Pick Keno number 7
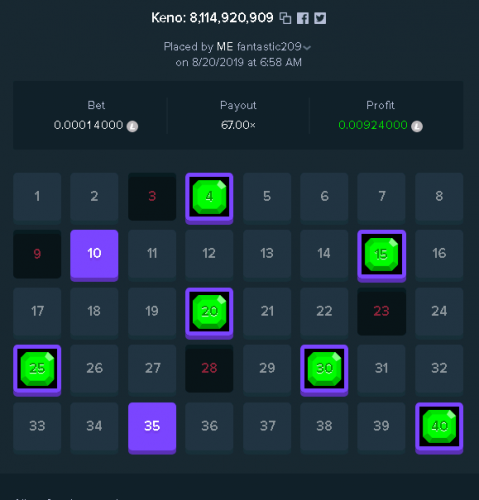The image size is (479, 500). (382, 198)
